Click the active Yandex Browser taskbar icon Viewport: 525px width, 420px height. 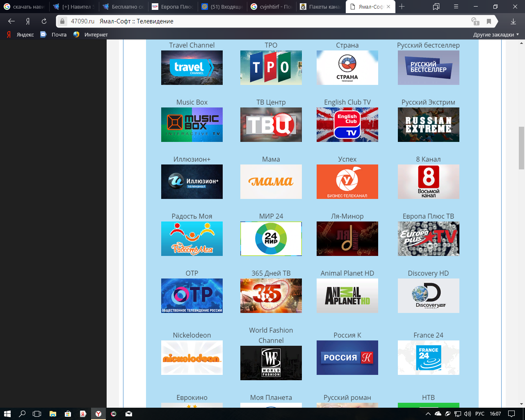pos(98,414)
